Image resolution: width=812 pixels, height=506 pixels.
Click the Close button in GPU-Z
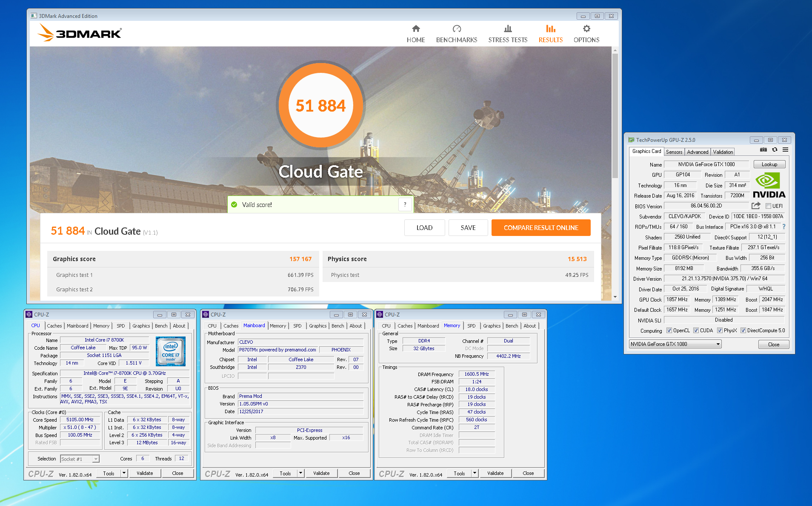click(774, 345)
